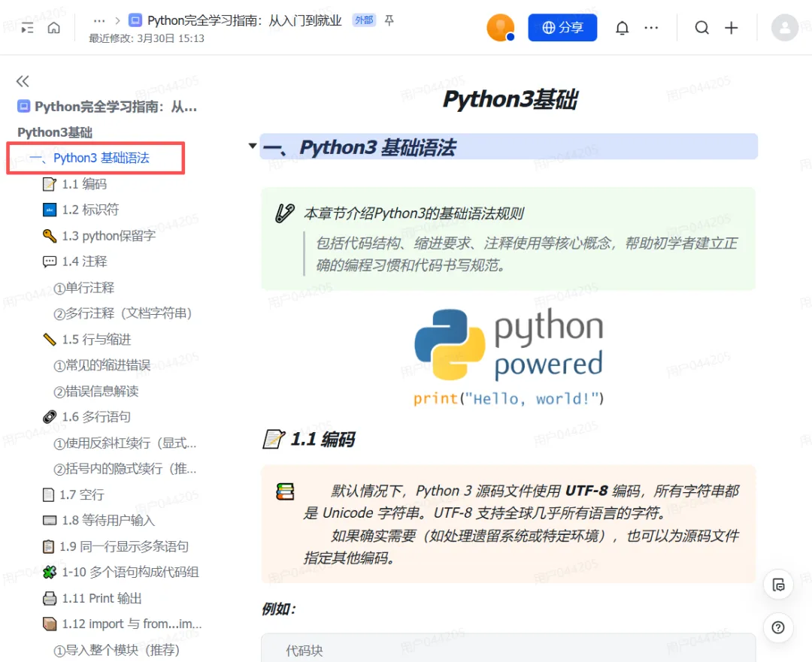Click the 一、Python3 基础语法 heading text
Screen dimensions: 812x662
(x=359, y=147)
